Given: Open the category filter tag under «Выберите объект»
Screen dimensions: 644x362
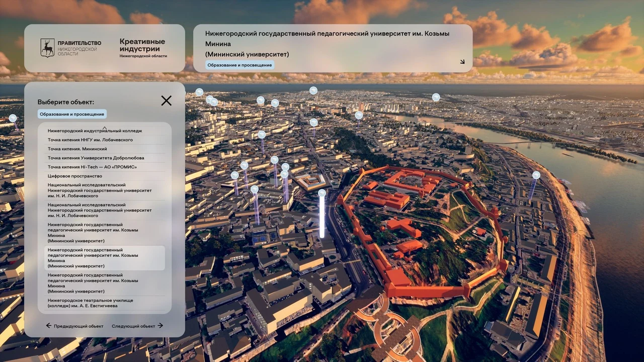Looking at the screenshot, I should click(72, 114).
